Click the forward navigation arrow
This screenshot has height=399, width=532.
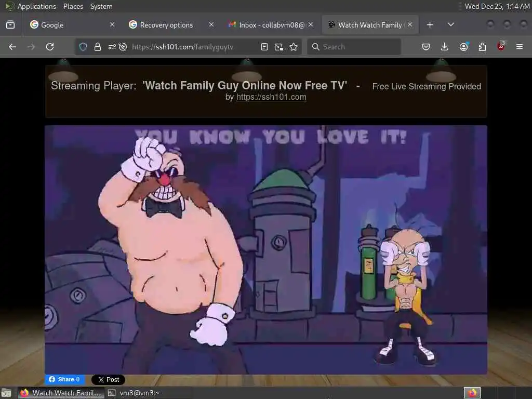[x=31, y=47]
